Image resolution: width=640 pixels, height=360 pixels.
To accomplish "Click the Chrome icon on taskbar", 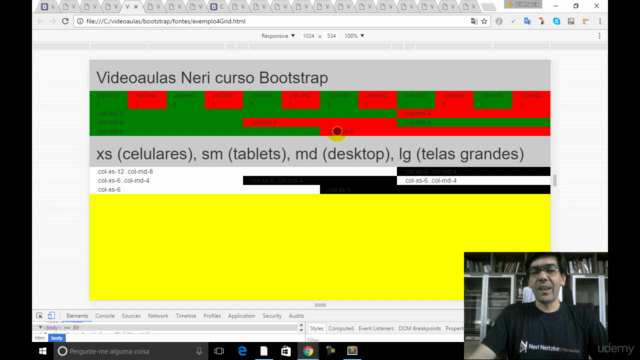I will [x=308, y=351].
